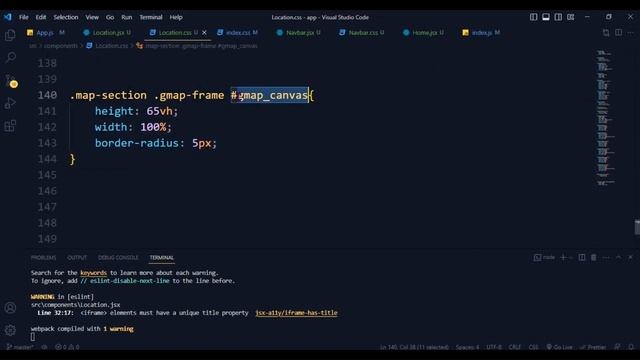This screenshot has width=640, height=360.
Task: Open the launch profile dropdown beside plus
Action: pyautogui.click(x=571, y=258)
